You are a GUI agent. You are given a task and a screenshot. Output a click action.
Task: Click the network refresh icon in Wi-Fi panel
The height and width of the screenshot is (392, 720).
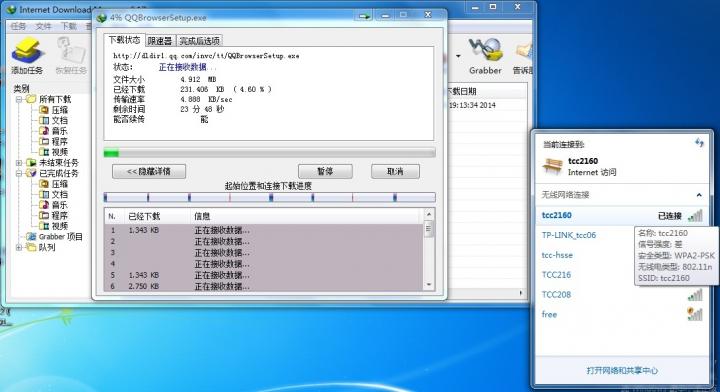point(699,143)
